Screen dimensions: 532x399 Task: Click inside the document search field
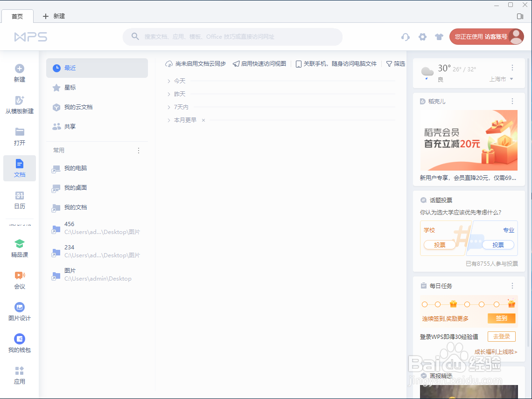[x=232, y=37]
